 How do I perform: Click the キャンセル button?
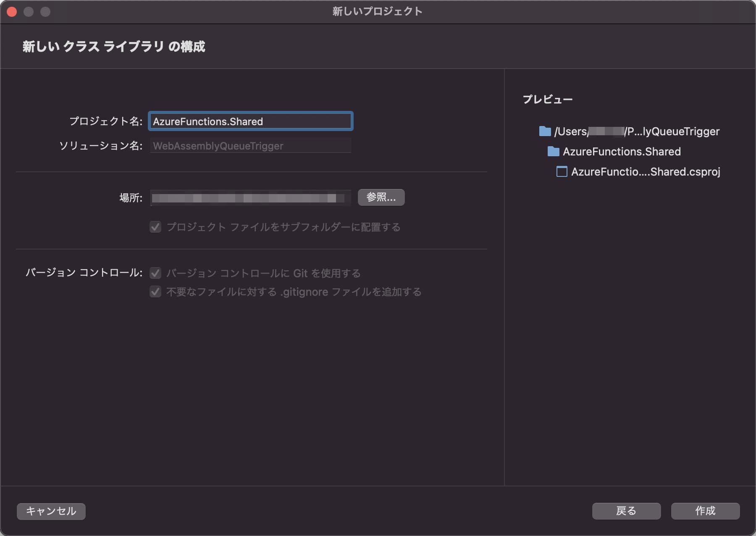51,511
